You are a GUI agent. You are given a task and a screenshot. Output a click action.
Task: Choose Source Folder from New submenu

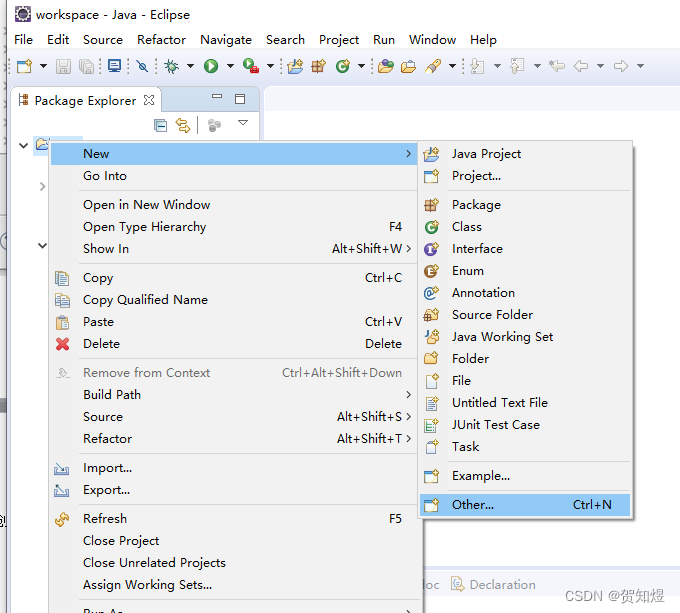[x=525, y=315]
